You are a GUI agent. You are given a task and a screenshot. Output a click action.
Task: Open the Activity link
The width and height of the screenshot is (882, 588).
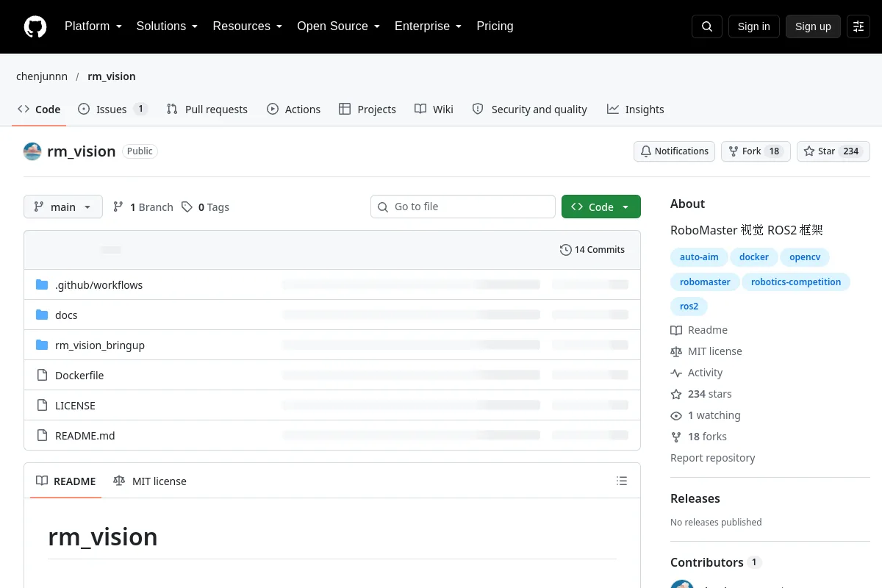[x=697, y=373]
